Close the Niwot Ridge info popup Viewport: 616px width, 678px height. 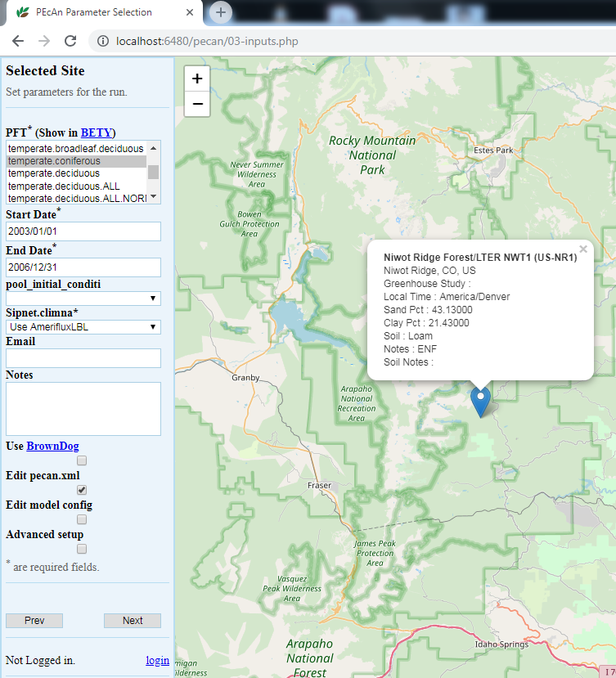583,249
